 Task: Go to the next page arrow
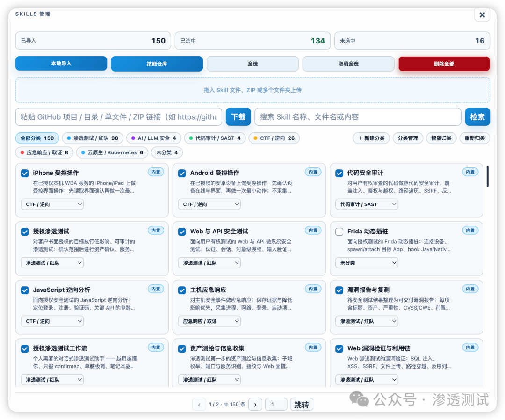(x=255, y=405)
